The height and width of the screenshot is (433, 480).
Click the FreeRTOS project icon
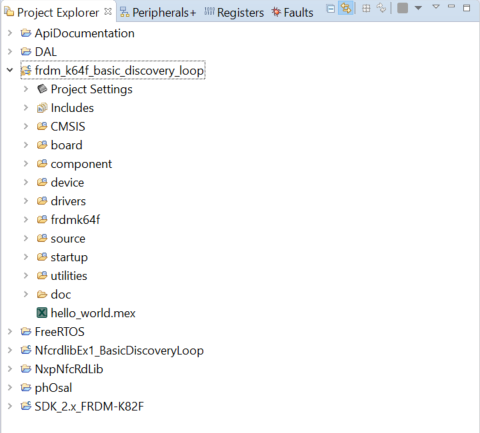[x=26, y=332]
